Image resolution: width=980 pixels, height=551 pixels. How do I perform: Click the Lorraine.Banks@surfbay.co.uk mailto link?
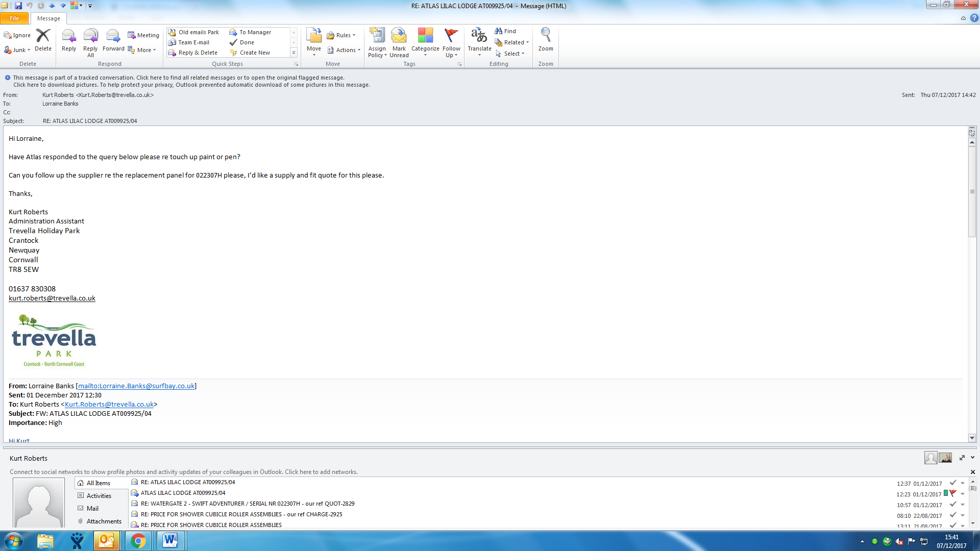click(x=136, y=386)
